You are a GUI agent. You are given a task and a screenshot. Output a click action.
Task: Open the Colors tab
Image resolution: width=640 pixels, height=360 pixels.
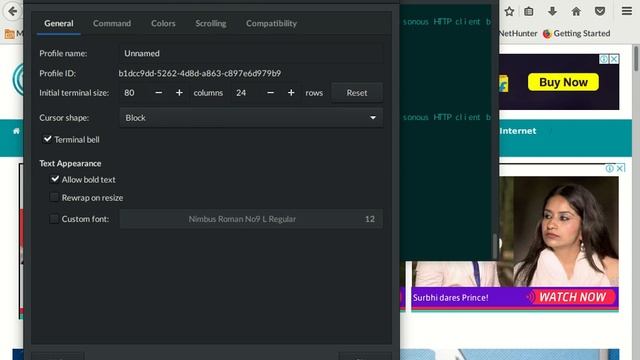(163, 23)
